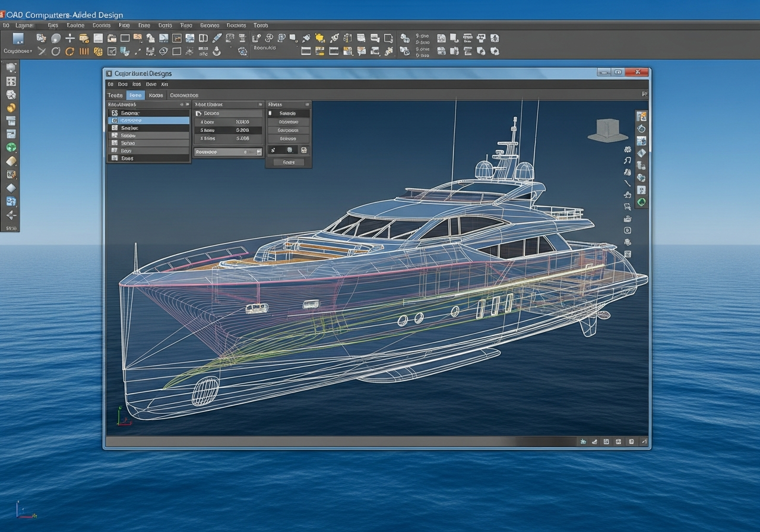Collapse the Fhrets panel with its header button
This screenshot has height=532, width=760.
coord(307,104)
